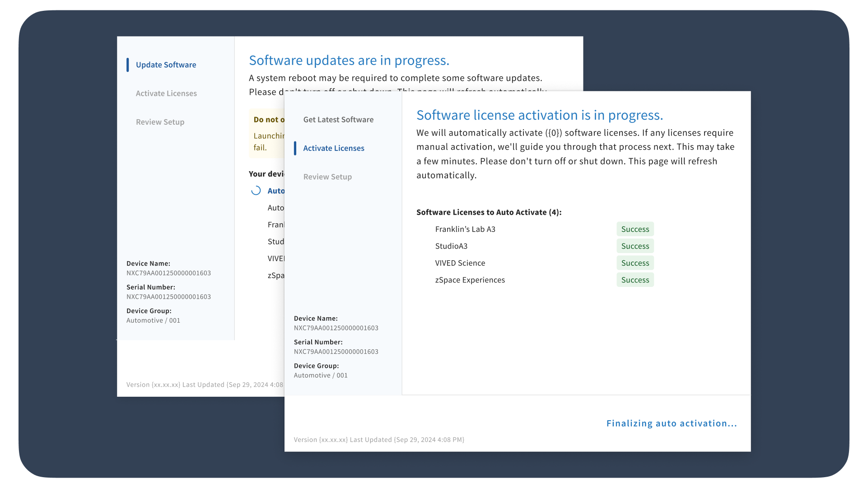Click the Software Licenses to Auto Activate heading
Viewport: 868px width, 488px height.
click(489, 212)
